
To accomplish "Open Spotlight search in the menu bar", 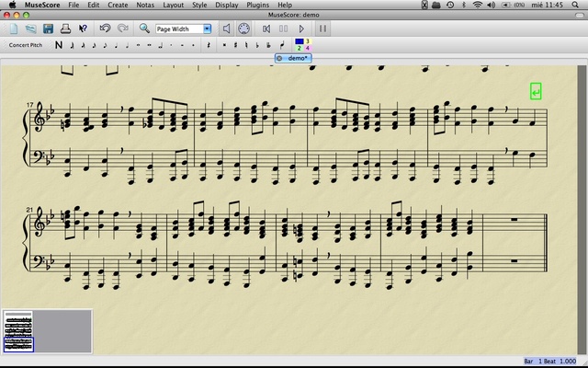I will [575, 5].
